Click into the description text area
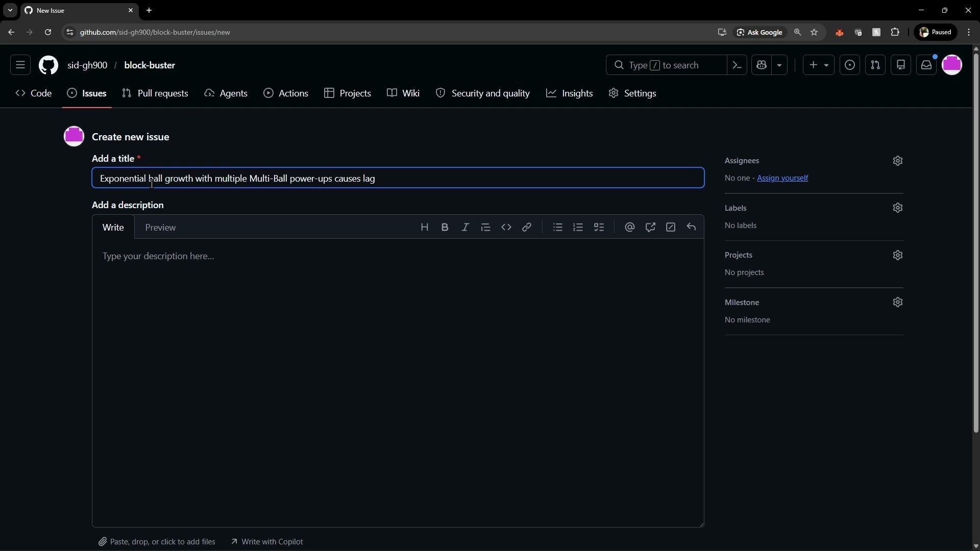980x551 pixels. (x=398, y=383)
